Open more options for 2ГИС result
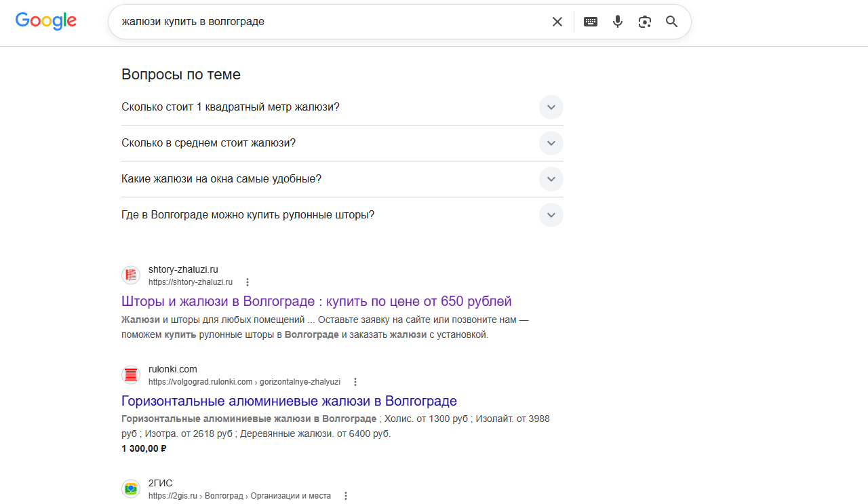Image resolution: width=868 pixels, height=504 pixels. point(346,496)
